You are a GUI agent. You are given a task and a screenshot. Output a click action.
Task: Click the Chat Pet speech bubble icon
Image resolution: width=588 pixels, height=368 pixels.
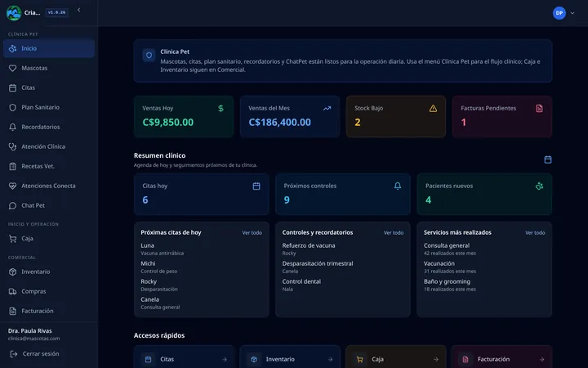click(x=12, y=205)
